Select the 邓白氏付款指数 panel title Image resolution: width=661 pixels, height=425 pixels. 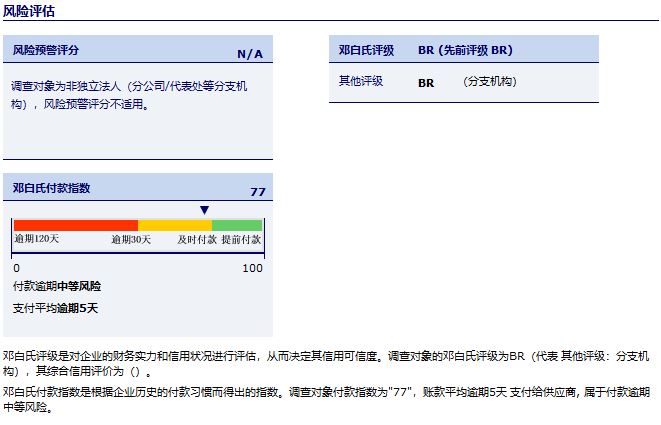51,188
